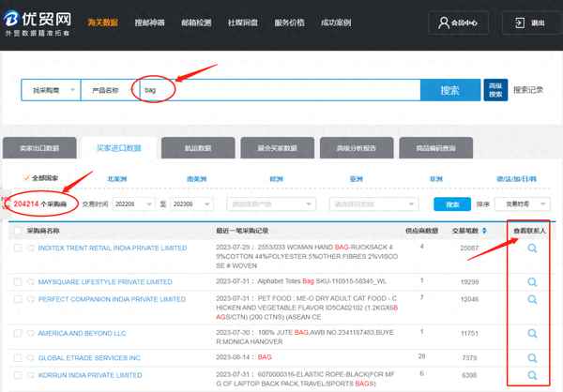Switch to the 买家进口数据 tab
Viewport: 563px width, 392px height.
click(x=119, y=148)
